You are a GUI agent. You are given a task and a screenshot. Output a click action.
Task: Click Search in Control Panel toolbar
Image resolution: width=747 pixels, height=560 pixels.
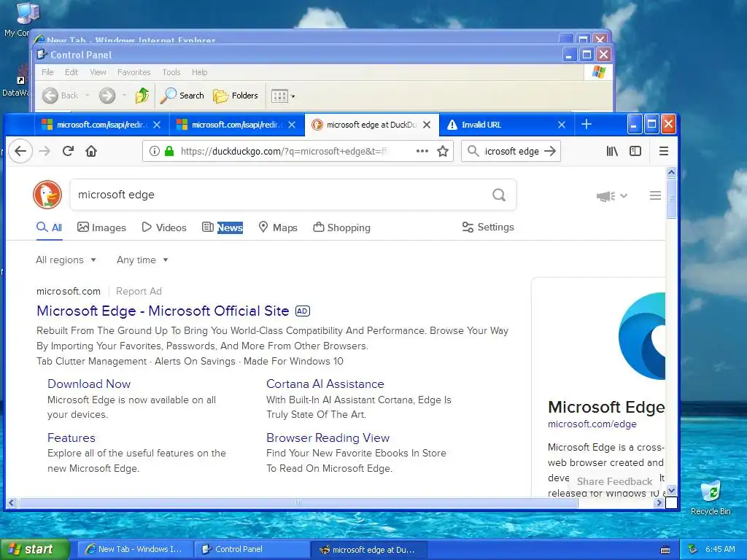(x=182, y=96)
